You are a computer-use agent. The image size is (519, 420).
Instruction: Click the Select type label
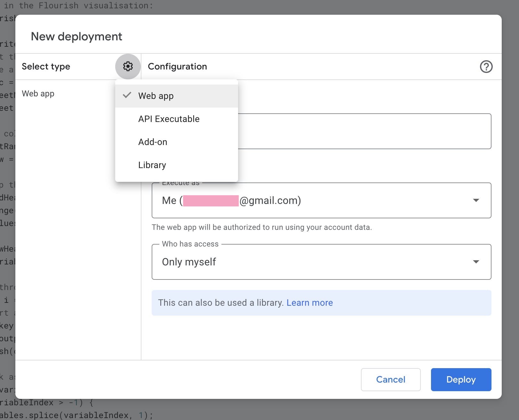46,66
